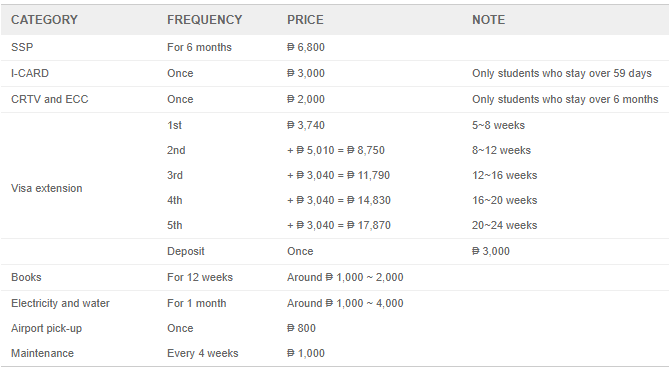The width and height of the screenshot is (669, 371).
Task: Click the Every 4 weeks frequency
Action: pos(203,353)
